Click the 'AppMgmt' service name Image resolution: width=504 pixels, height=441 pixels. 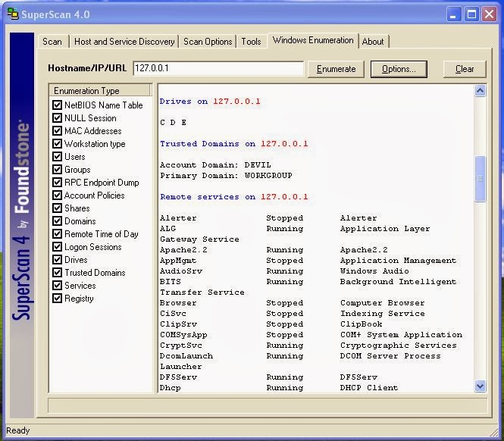tap(178, 261)
